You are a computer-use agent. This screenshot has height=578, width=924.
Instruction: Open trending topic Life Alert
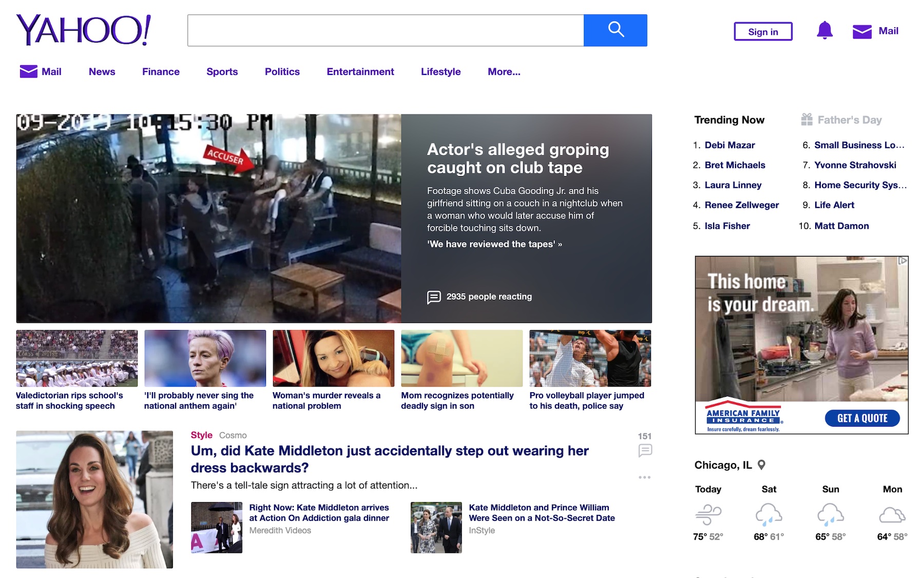[x=835, y=205]
